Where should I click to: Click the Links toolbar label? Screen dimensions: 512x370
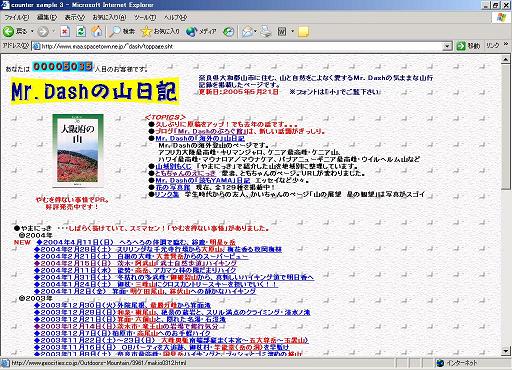pyautogui.click(x=492, y=46)
